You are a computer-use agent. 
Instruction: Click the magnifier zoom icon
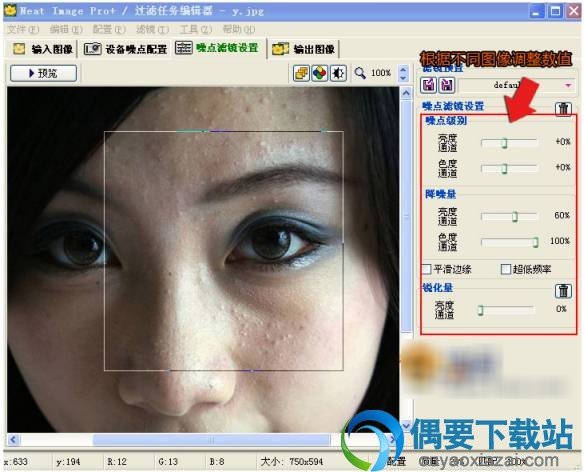(x=359, y=73)
